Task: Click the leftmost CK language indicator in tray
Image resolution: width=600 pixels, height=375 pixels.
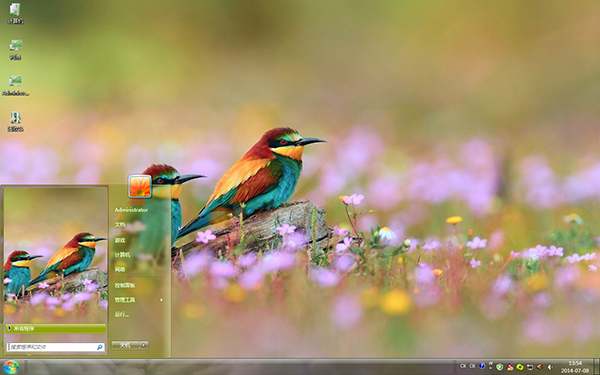Action: [463, 366]
